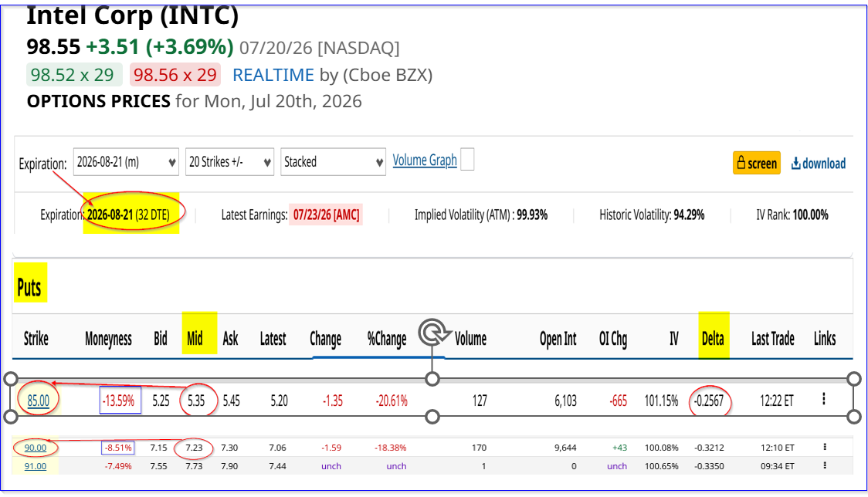This screenshot has width=868, height=497.
Task: Open the Expiration date dropdown 2026-08-21 (m)
Action: point(126,162)
